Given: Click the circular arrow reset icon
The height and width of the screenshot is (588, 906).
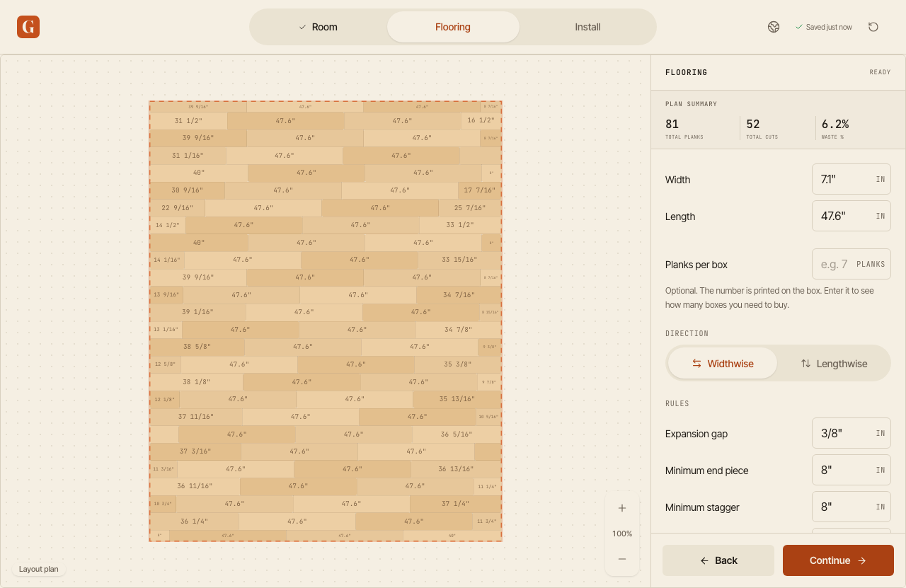Looking at the screenshot, I should [873, 27].
